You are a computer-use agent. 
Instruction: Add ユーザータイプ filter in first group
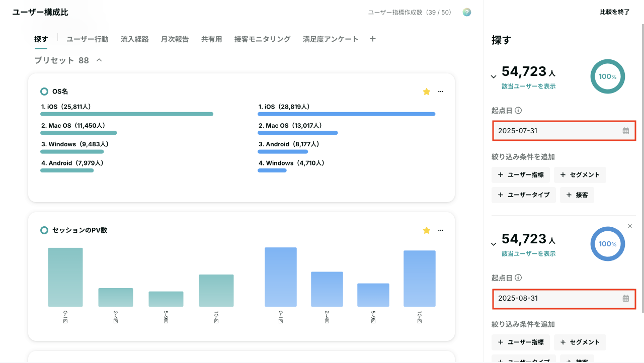524,195
